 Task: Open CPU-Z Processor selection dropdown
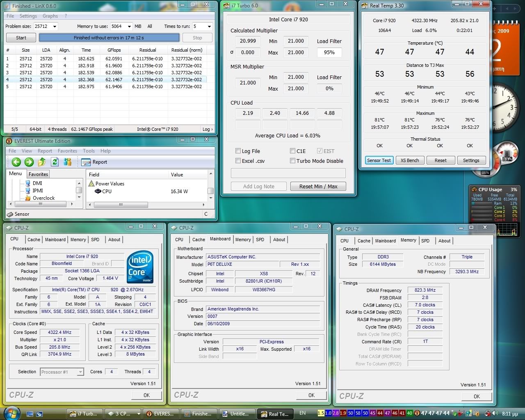coord(80,372)
